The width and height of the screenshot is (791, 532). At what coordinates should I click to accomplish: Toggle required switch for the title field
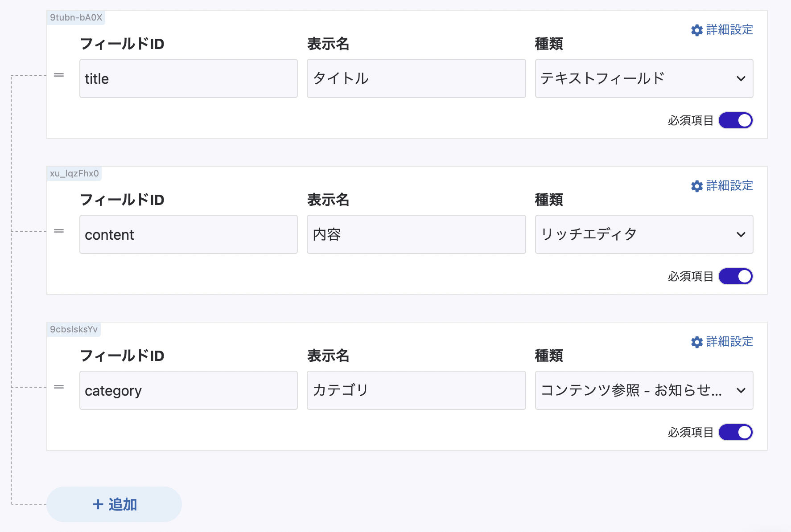(x=735, y=120)
